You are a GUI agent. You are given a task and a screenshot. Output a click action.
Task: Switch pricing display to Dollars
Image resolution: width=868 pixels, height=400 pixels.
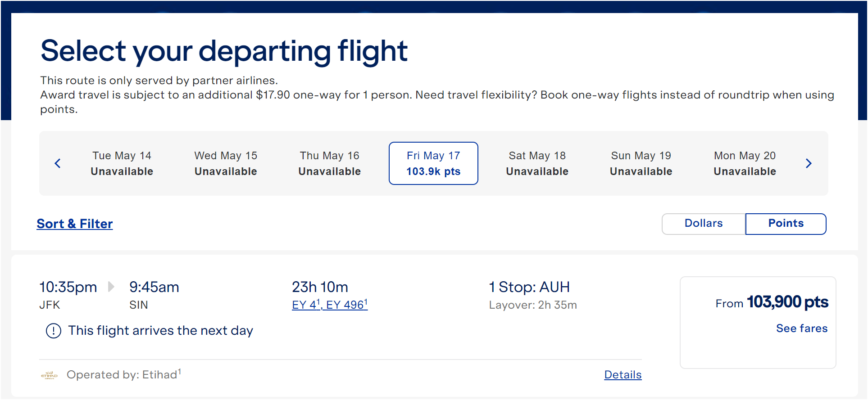pos(703,224)
